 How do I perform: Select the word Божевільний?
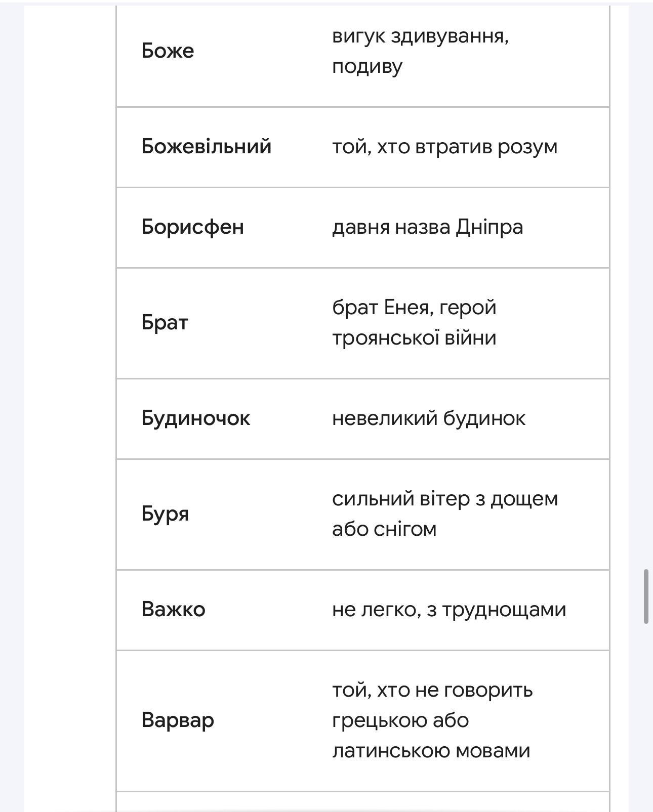click(x=207, y=146)
